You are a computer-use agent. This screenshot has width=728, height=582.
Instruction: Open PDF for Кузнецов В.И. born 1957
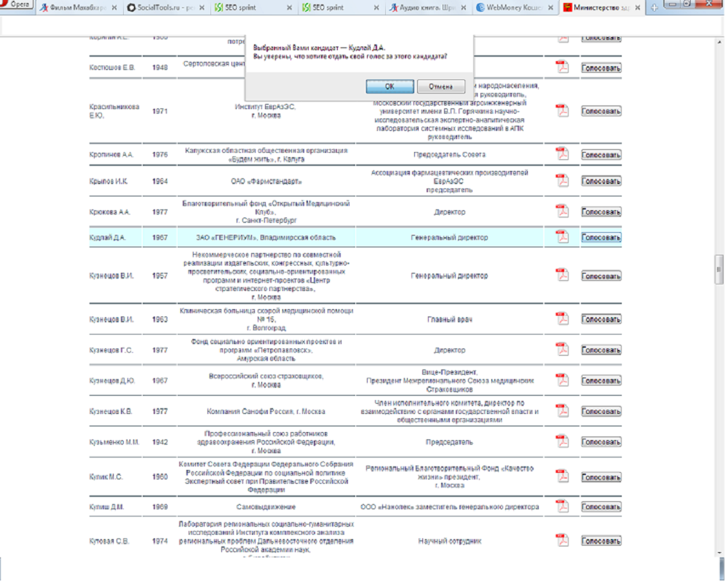point(562,275)
